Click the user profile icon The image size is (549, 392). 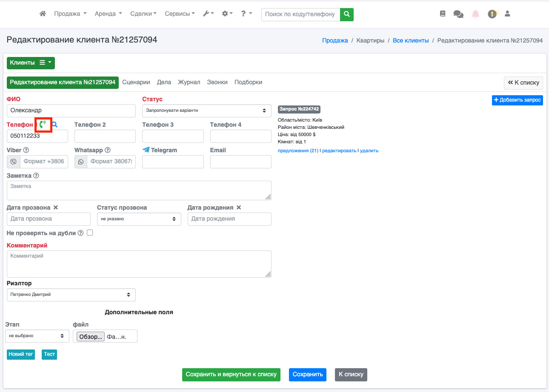coord(507,14)
